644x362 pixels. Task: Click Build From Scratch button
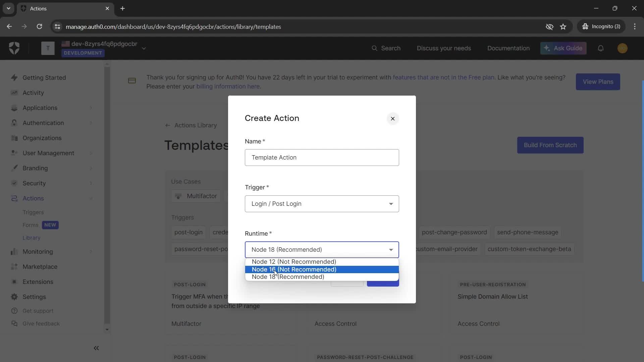point(550,145)
